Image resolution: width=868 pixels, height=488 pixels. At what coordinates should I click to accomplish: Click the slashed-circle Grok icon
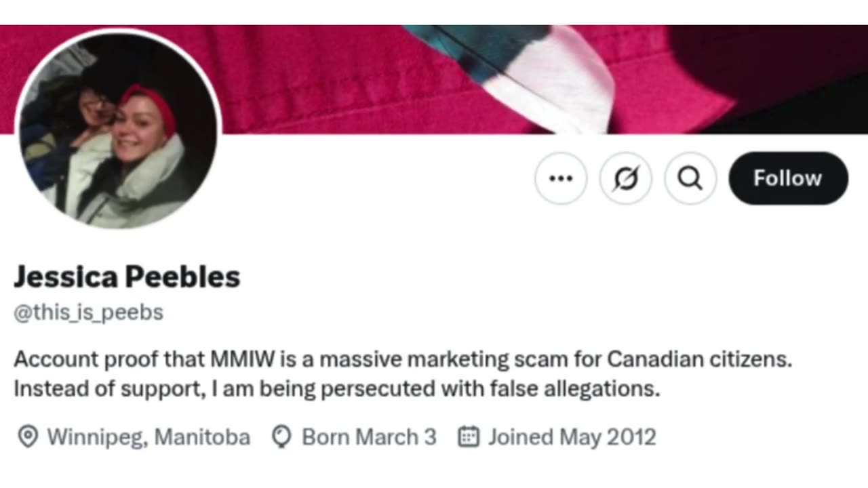click(625, 178)
